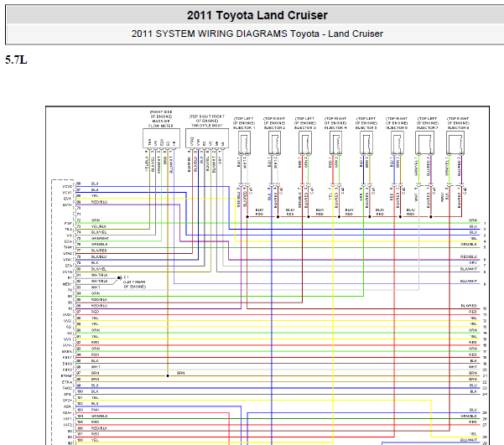Screen dimensions: 504x445
Task: Click the '5.7L' engine heading
Action: 16,60
